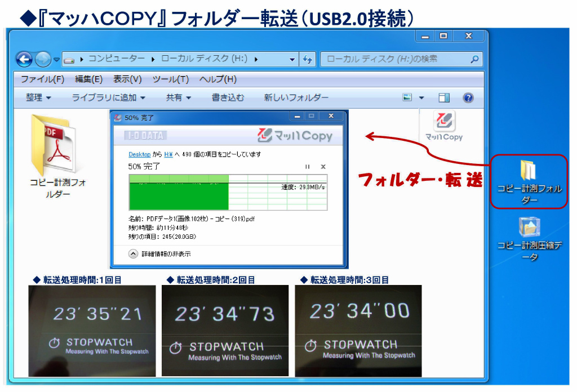Open the 編集(E) menu
This screenshot has height=392, width=577.
point(88,79)
